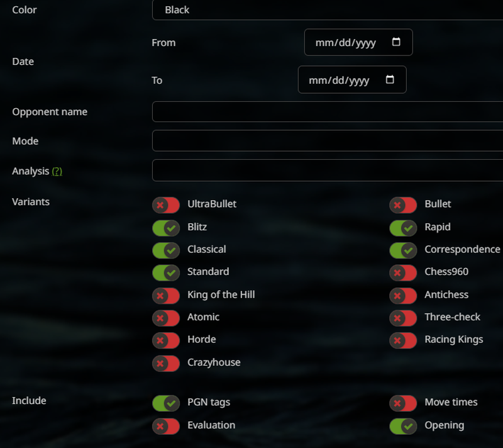The height and width of the screenshot is (448, 503).
Task: Disable the PGN tags include toggle
Action: click(x=166, y=403)
